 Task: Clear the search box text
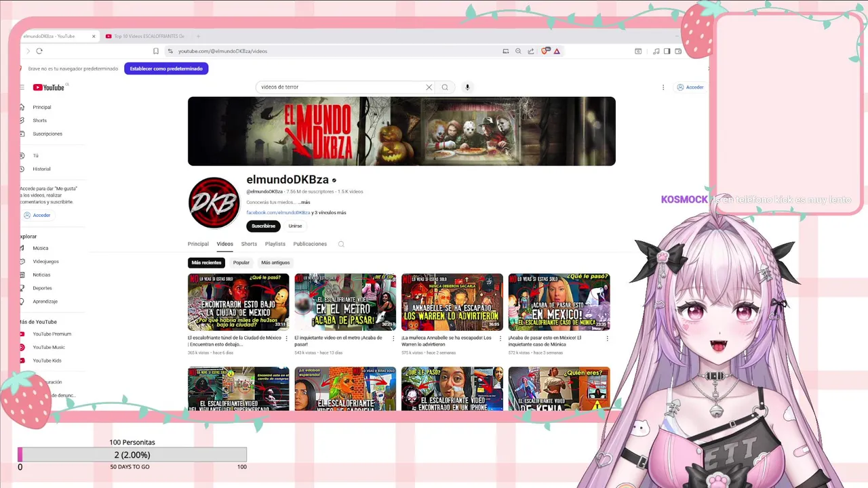[429, 87]
